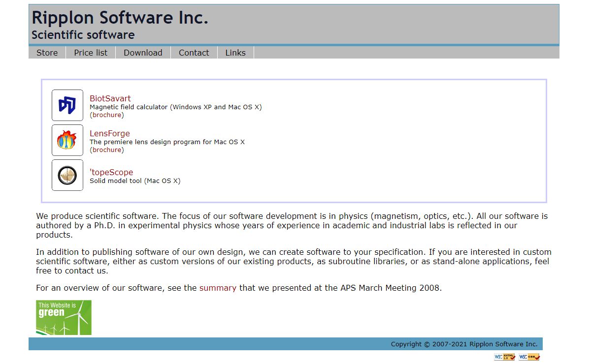Screen dimensions: 591x364
Task: Open the Price list menu item
Action: (91, 53)
